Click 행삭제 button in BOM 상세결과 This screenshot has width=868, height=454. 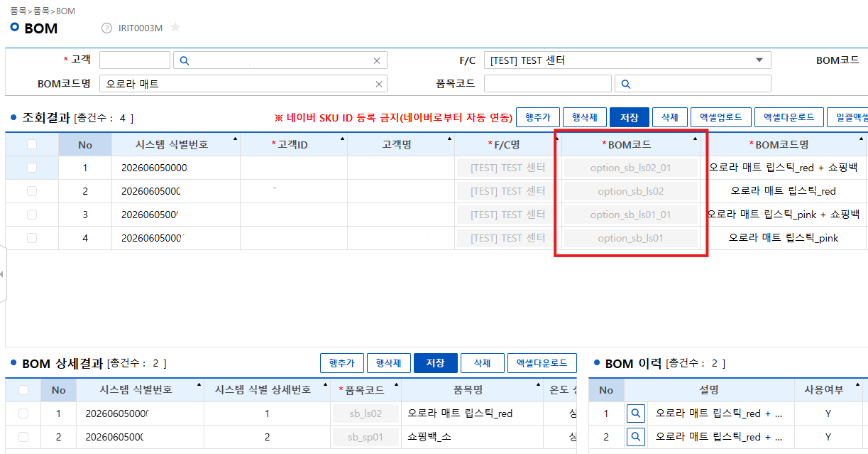389,363
